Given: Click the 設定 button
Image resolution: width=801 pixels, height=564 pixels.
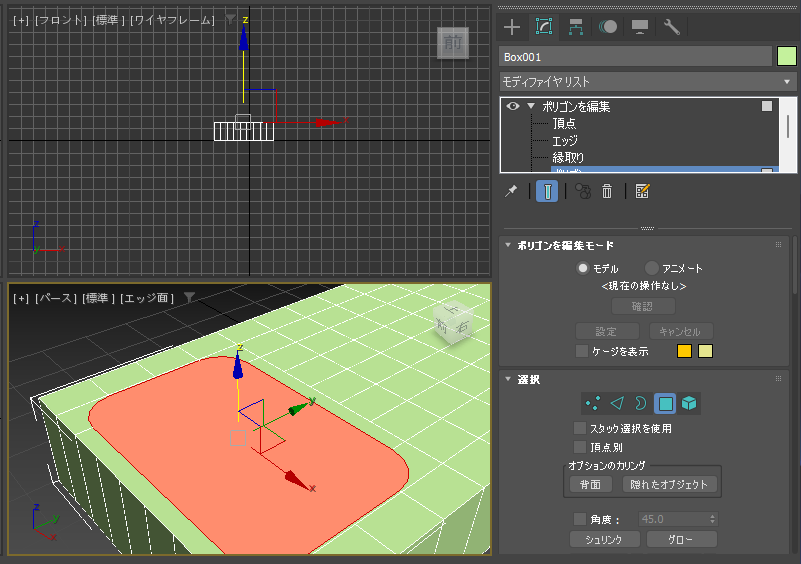Looking at the screenshot, I should (607, 331).
